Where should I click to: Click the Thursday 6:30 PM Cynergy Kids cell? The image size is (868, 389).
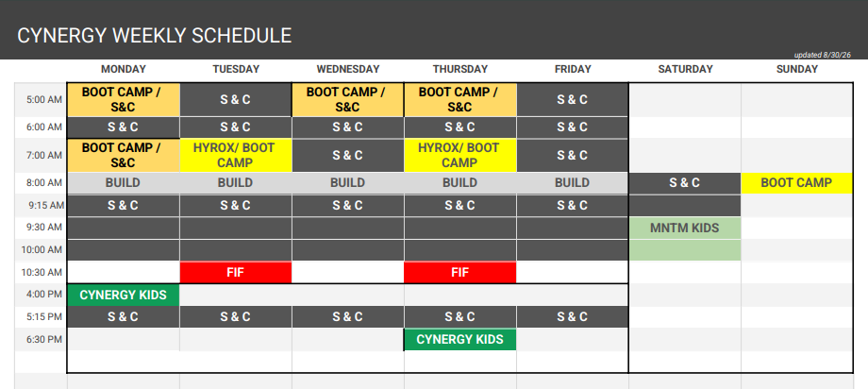coord(460,339)
